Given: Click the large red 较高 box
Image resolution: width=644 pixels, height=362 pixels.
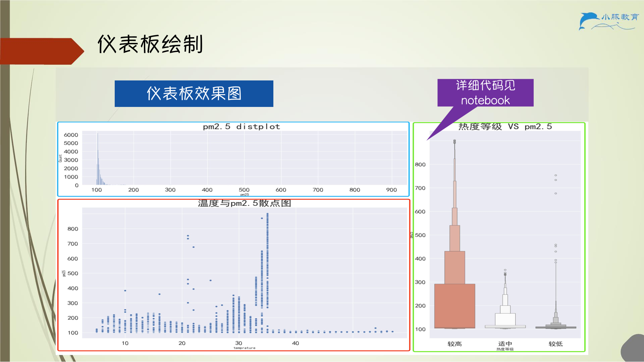Looking at the screenshot, I should coord(454,306).
